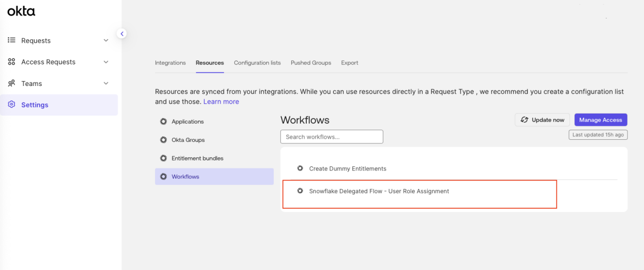Expand the Access Requests chevron

click(x=106, y=62)
